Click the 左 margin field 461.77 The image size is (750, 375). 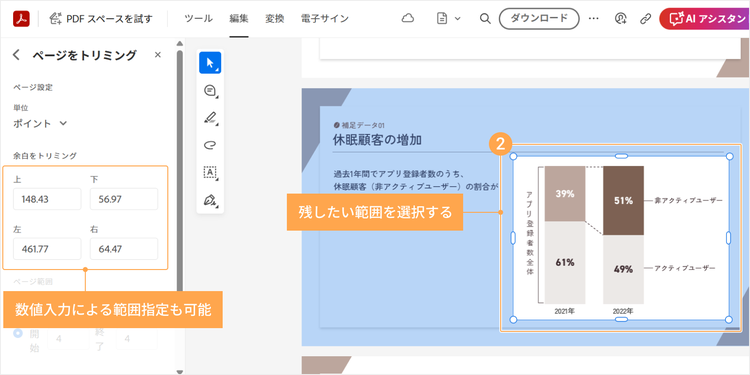tap(47, 249)
